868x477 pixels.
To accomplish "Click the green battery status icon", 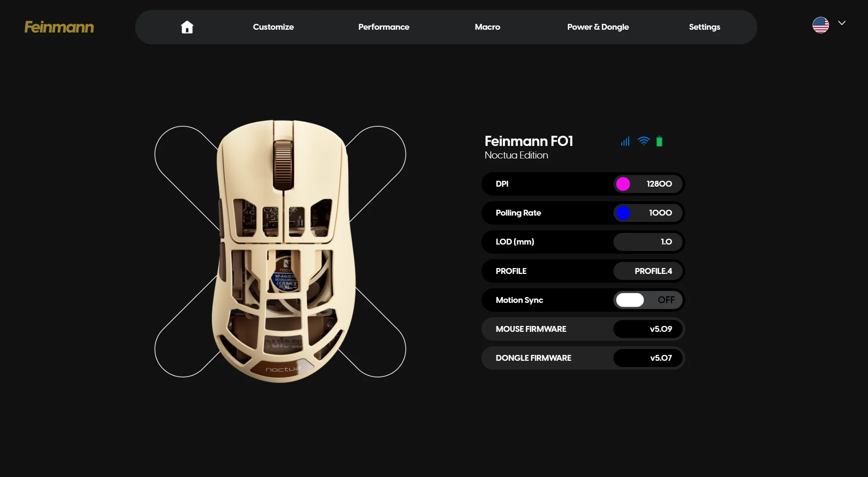I will (x=659, y=141).
